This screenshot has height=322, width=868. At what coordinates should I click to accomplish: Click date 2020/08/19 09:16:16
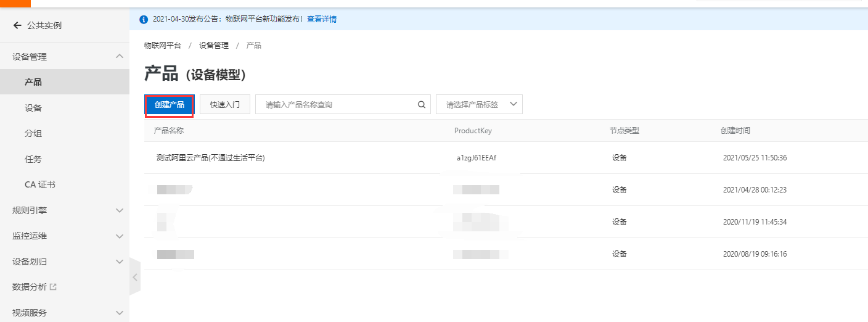(x=755, y=254)
